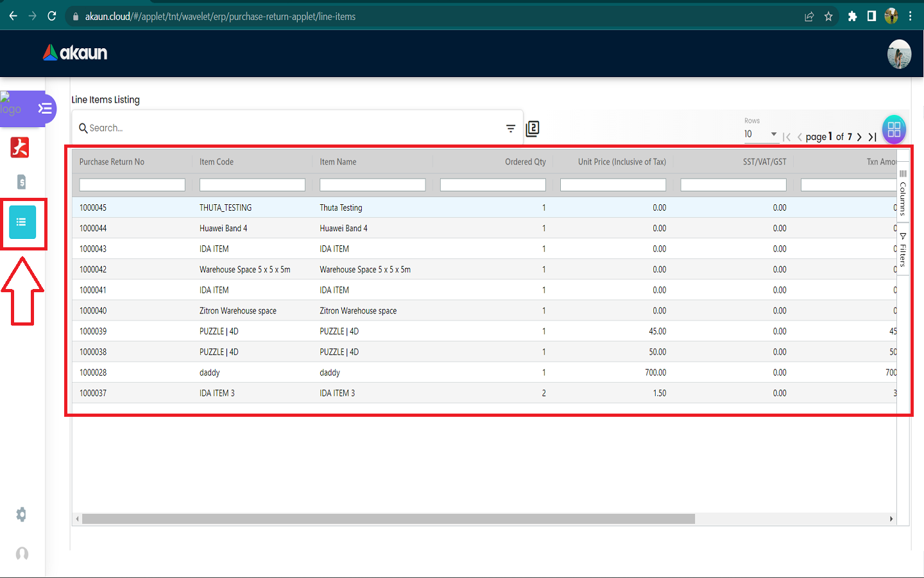Click the document dollar sidebar icon
Viewport: 924px width, 578px height.
click(21, 182)
